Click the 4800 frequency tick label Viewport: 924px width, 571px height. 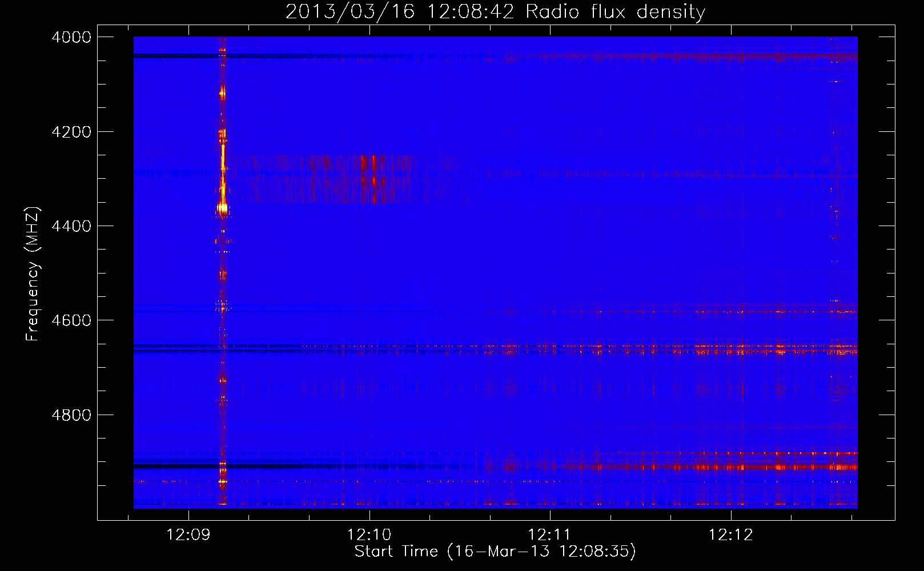[71, 415]
